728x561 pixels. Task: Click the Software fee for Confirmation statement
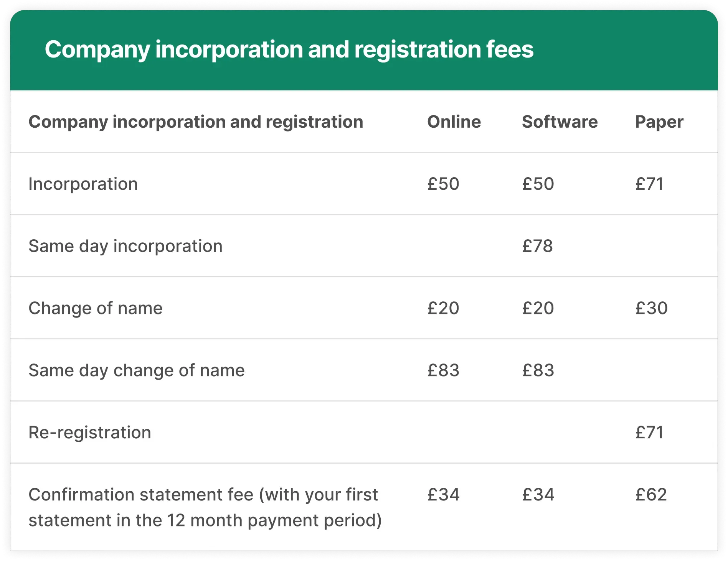(538, 495)
